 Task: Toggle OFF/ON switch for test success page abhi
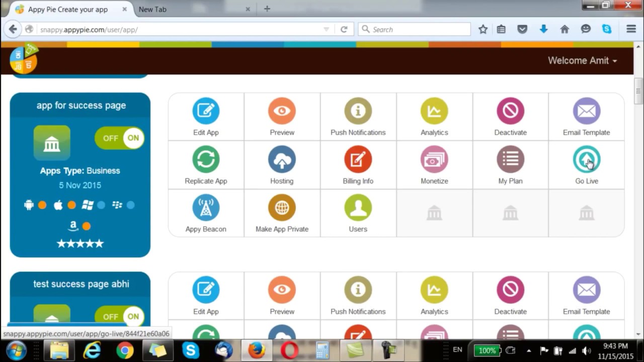119,316
